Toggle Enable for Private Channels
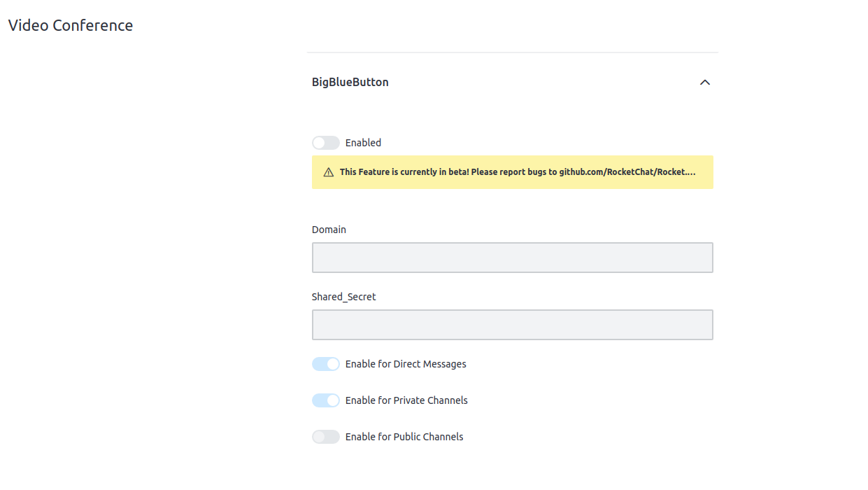 coord(326,400)
